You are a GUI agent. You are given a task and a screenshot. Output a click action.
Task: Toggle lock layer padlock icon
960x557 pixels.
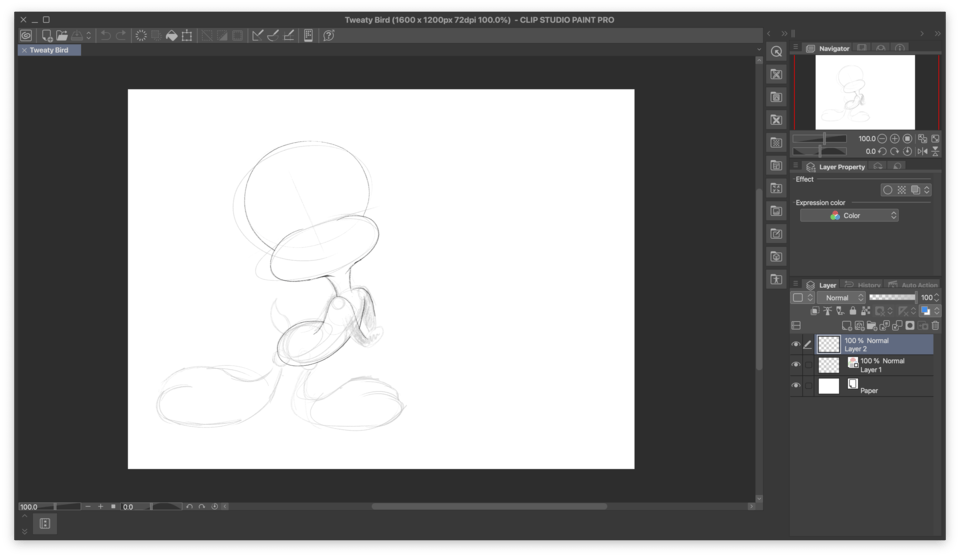(852, 311)
